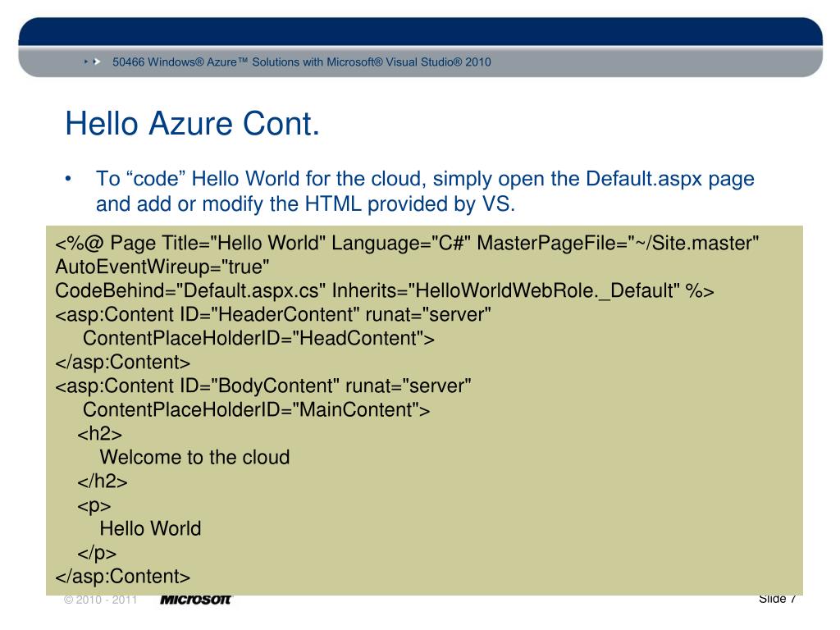Click the sentence starting "To "code" Hello World"

point(425,179)
